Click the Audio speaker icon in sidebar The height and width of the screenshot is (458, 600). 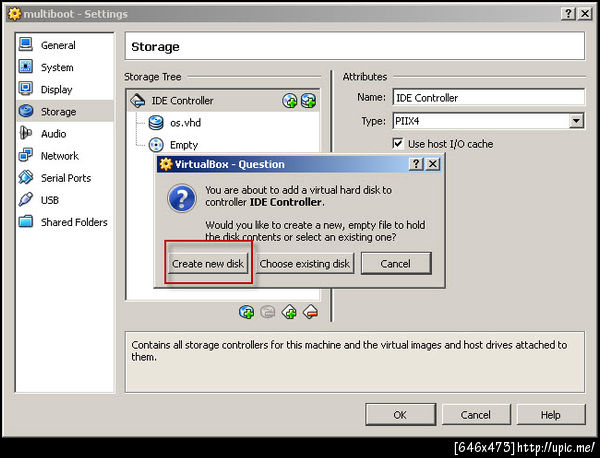point(26,133)
